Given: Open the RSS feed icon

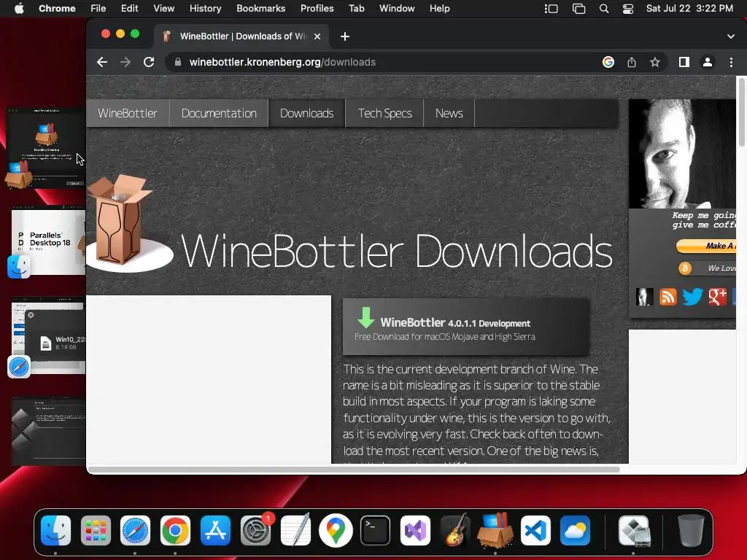Looking at the screenshot, I should pos(668,297).
